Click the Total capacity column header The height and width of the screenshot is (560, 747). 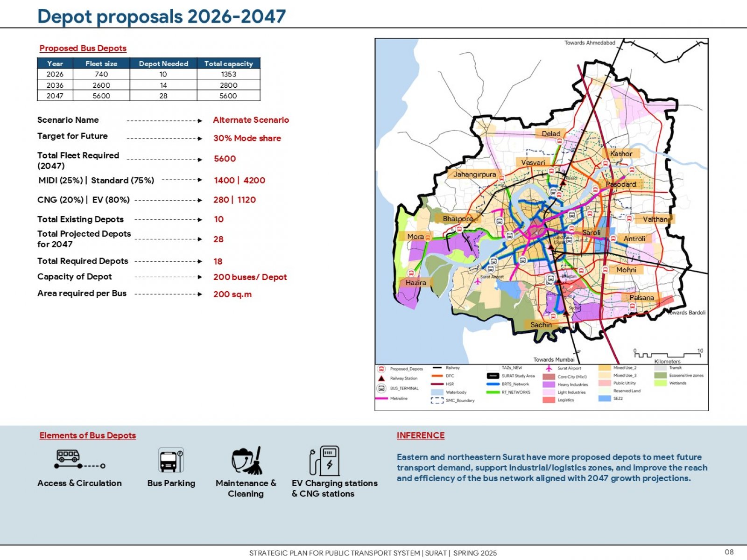pyautogui.click(x=229, y=63)
